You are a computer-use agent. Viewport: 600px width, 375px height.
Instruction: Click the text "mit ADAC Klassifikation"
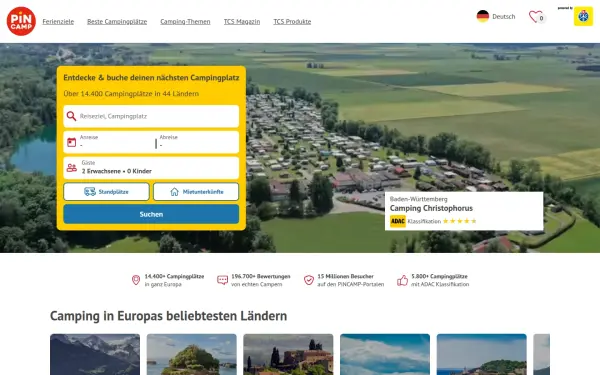pyautogui.click(x=440, y=284)
